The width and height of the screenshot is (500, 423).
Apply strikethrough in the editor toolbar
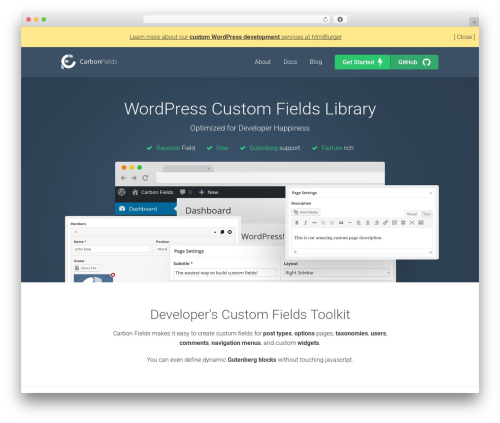(x=314, y=223)
